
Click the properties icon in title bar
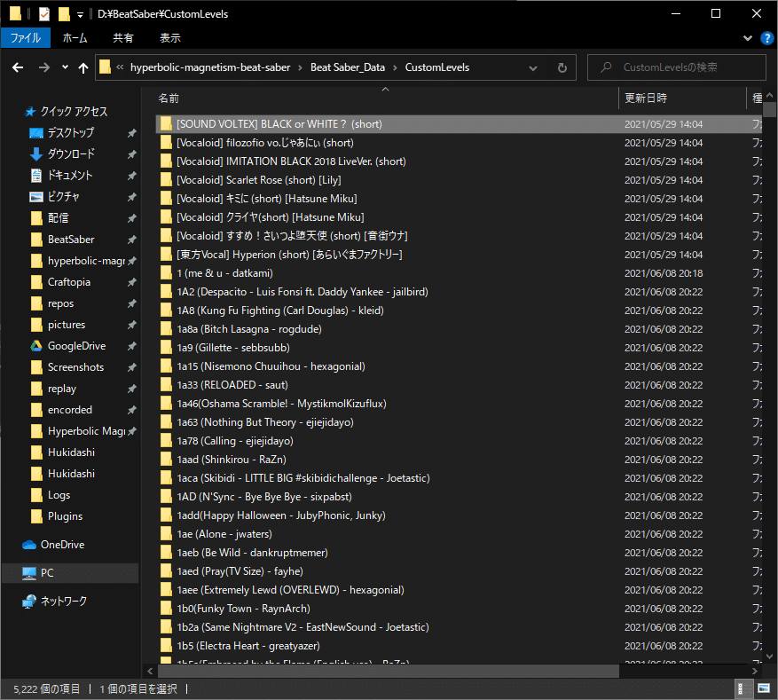(44, 14)
